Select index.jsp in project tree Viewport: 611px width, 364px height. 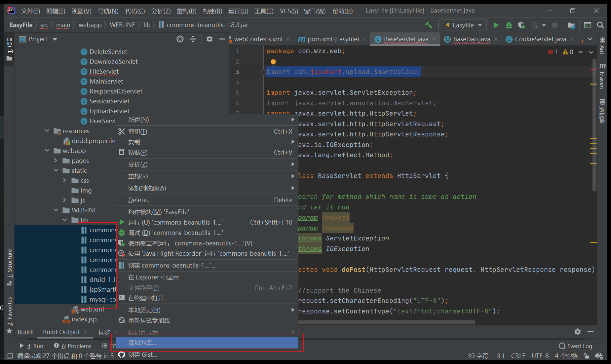coord(84,319)
